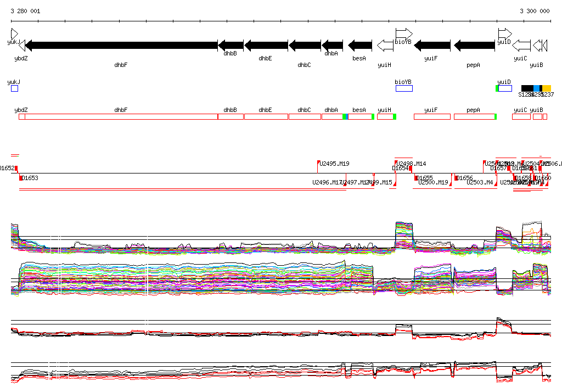This screenshot has height=392, width=562.
Task: Click the 'yuiF' label under the black arrow
Action: pyautogui.click(x=431, y=58)
